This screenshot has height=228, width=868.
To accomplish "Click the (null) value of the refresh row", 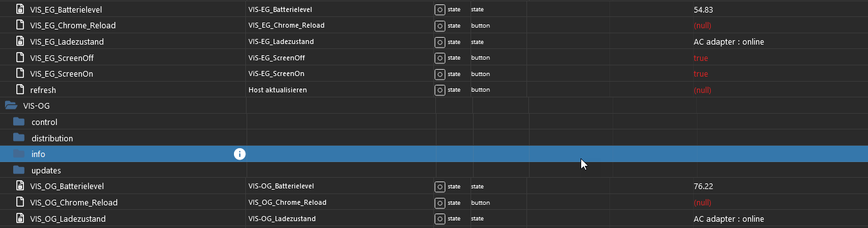I will tap(702, 90).
